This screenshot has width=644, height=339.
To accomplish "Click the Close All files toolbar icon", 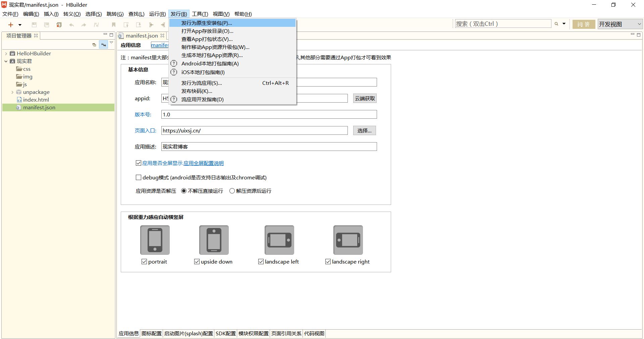I will click(x=59, y=25).
